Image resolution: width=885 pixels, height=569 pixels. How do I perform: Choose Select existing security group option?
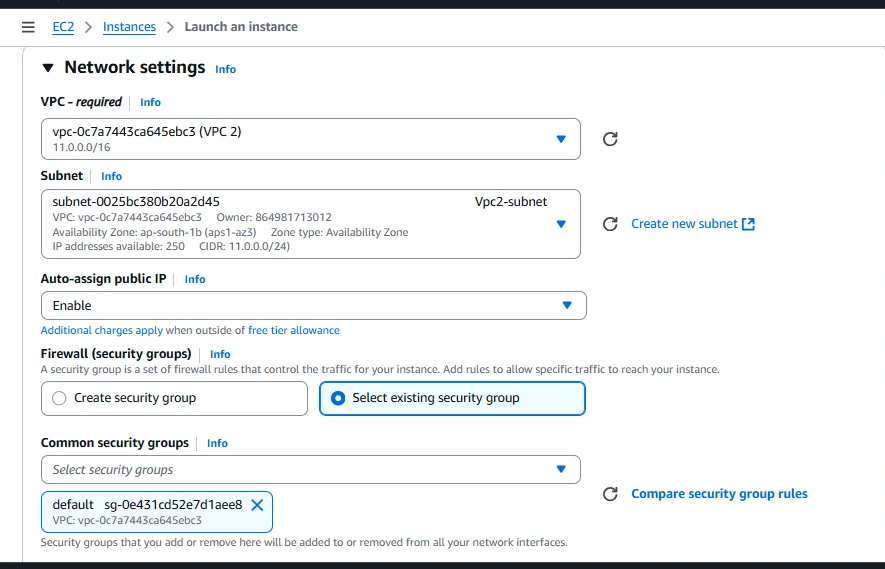coord(338,398)
